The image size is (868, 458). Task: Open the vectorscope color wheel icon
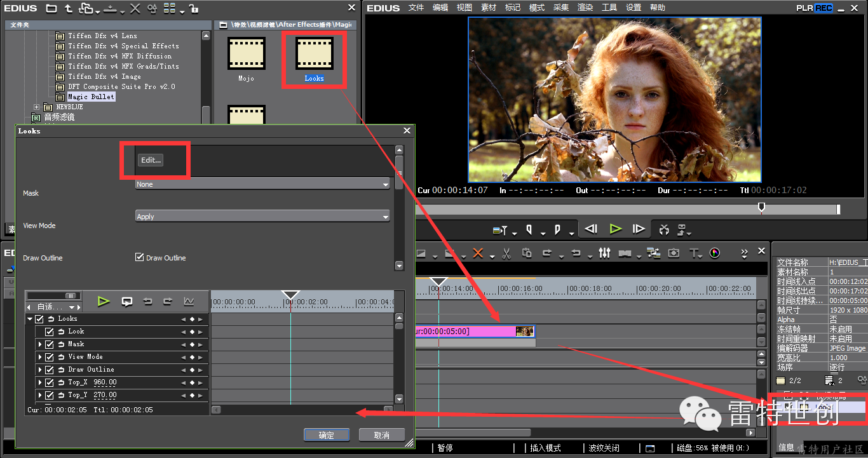pyautogui.click(x=715, y=253)
